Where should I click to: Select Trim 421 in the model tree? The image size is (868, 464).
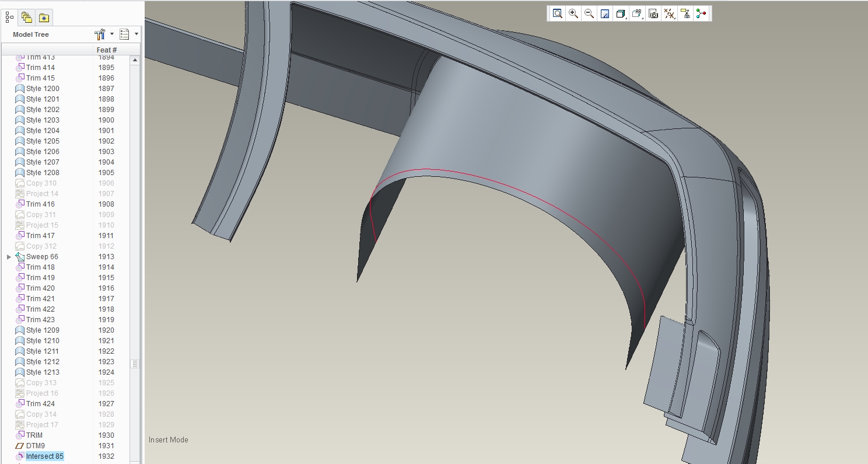pos(40,299)
